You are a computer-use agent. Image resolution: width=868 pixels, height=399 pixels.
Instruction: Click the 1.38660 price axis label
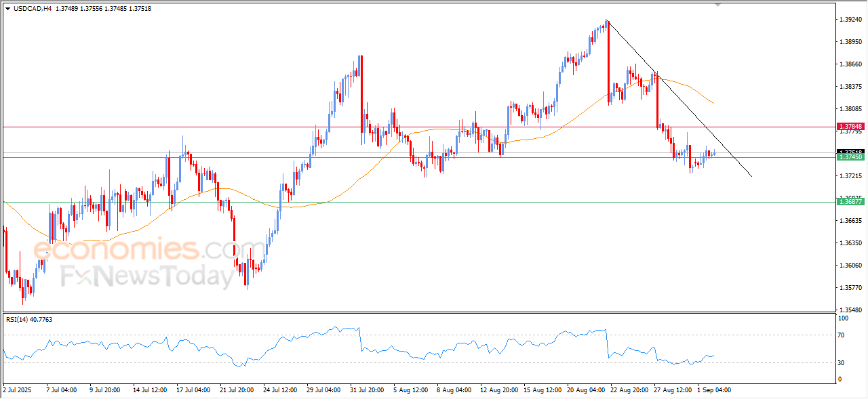click(x=850, y=64)
